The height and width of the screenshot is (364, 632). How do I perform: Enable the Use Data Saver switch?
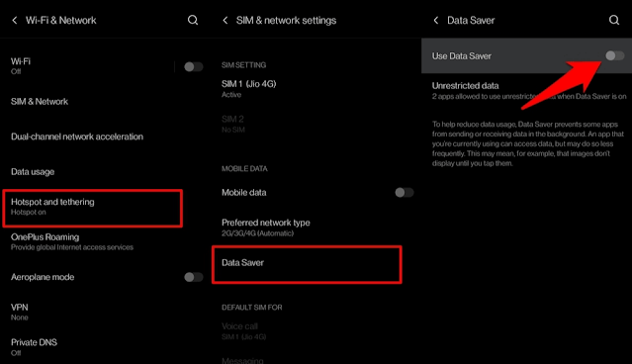coord(614,55)
